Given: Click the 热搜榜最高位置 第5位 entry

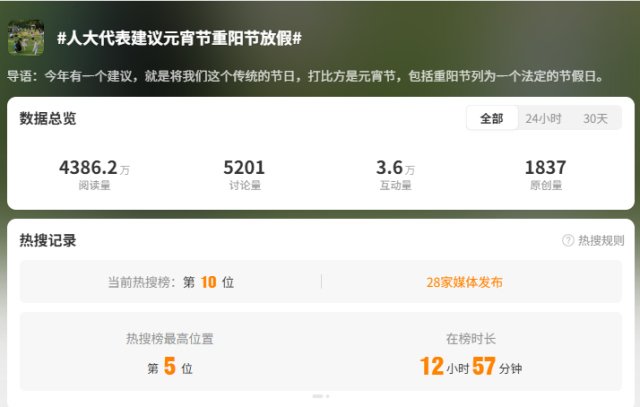Looking at the screenshot, I should [170, 367].
